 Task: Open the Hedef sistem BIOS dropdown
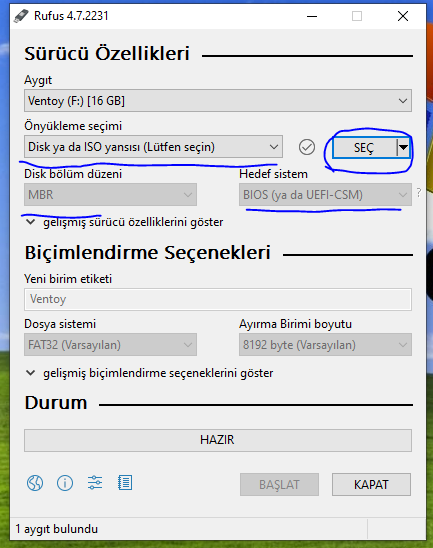(325, 195)
